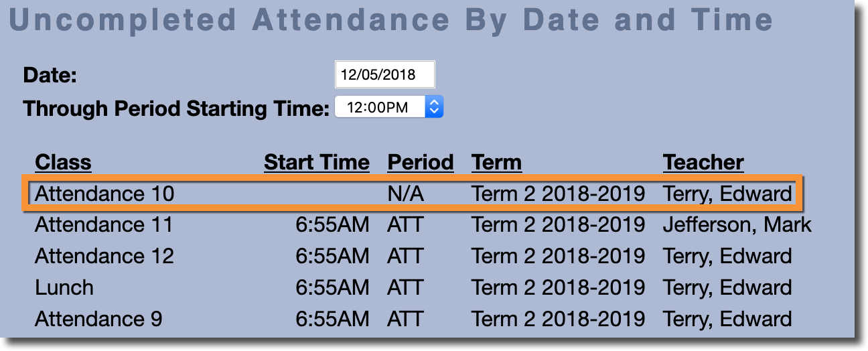Open the Attendance 11 class entry
868x351 pixels.
click(104, 224)
